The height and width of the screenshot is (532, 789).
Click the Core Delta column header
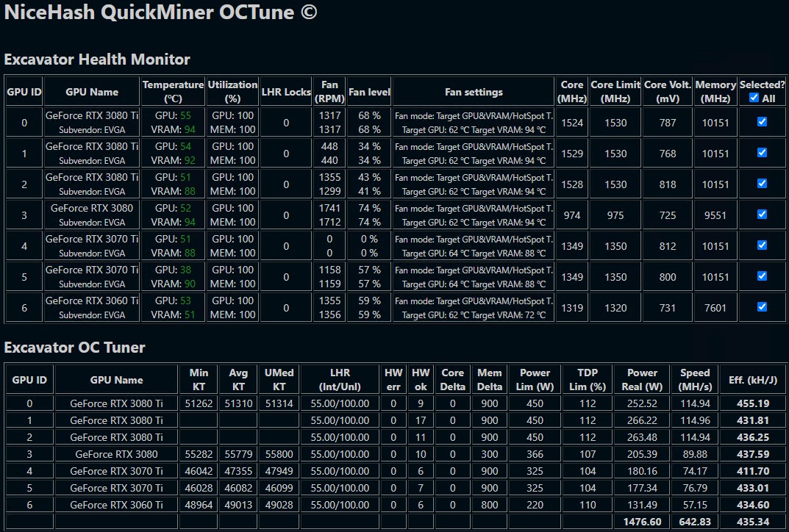coord(452,380)
